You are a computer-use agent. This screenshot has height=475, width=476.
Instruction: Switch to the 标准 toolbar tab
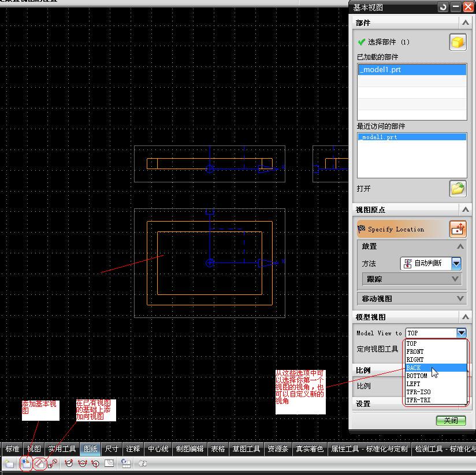pos(13,448)
